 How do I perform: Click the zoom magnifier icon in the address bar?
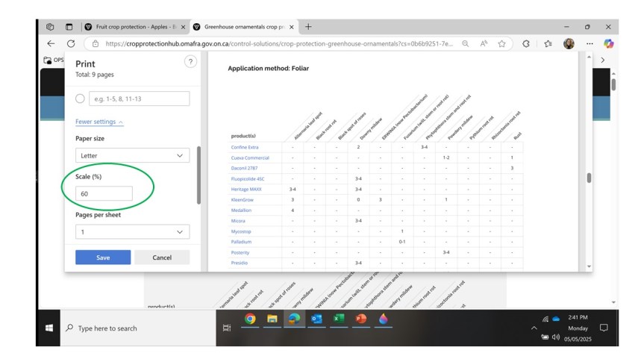point(466,43)
